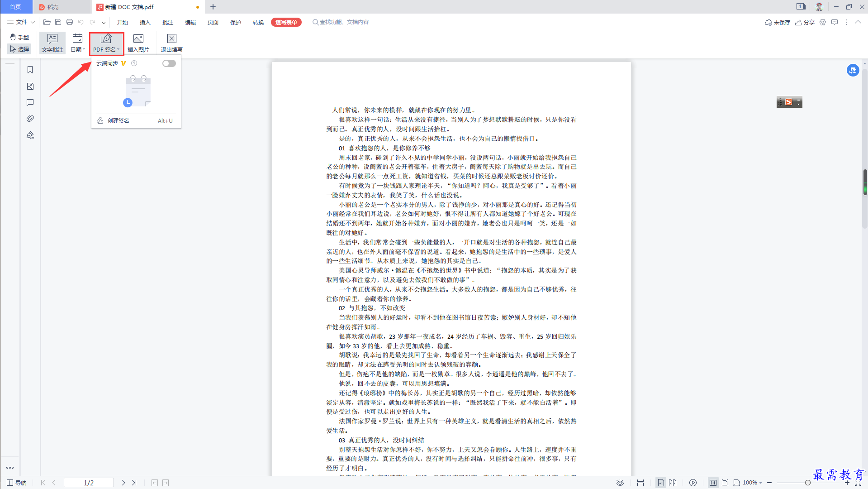Fit page to window icon
The height and width of the screenshot is (489, 868).
click(725, 483)
